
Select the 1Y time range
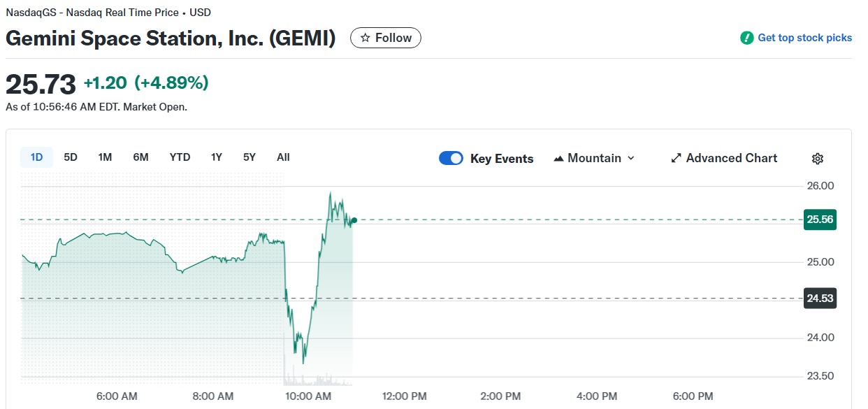(x=217, y=157)
